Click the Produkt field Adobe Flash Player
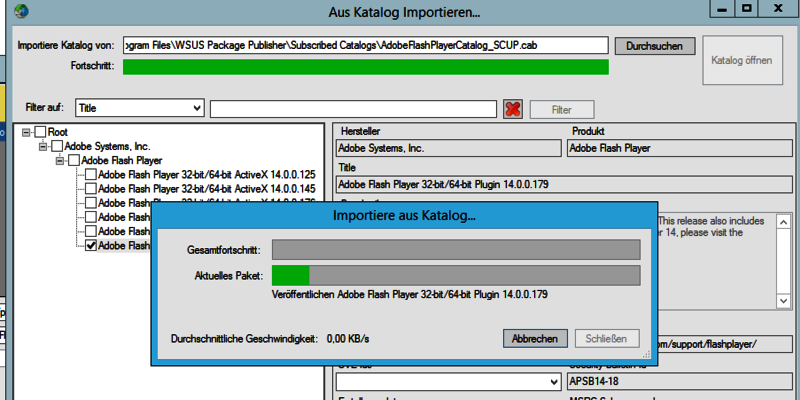 (x=680, y=148)
